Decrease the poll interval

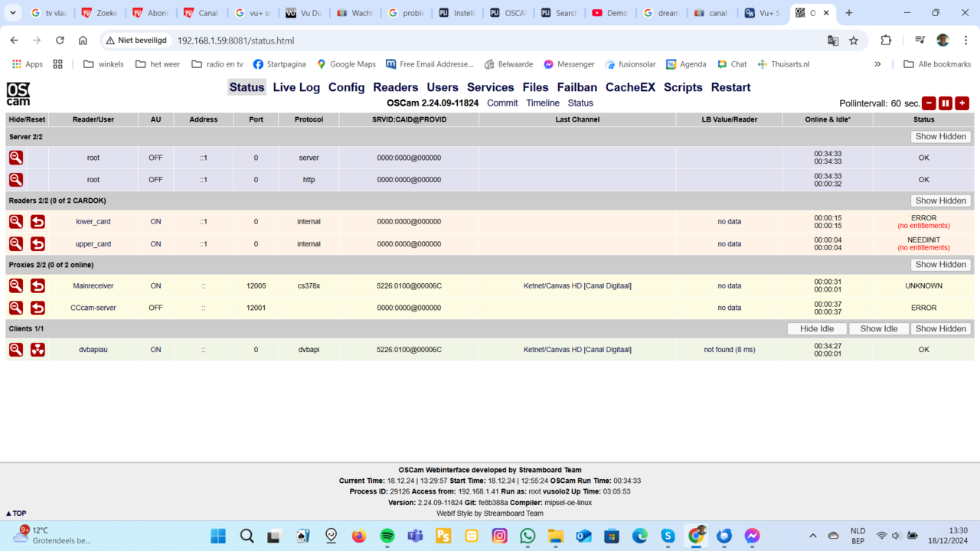pos(929,103)
